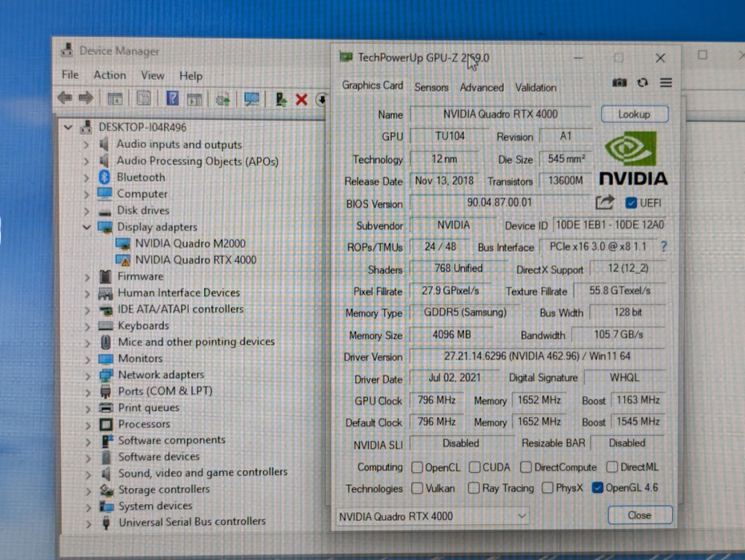Select the Print queues entry
Screen dimensions: 745x560
pyautogui.click(x=149, y=408)
